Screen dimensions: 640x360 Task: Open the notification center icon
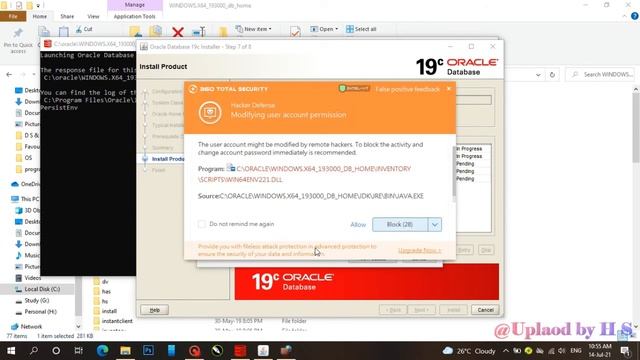pos(625,351)
